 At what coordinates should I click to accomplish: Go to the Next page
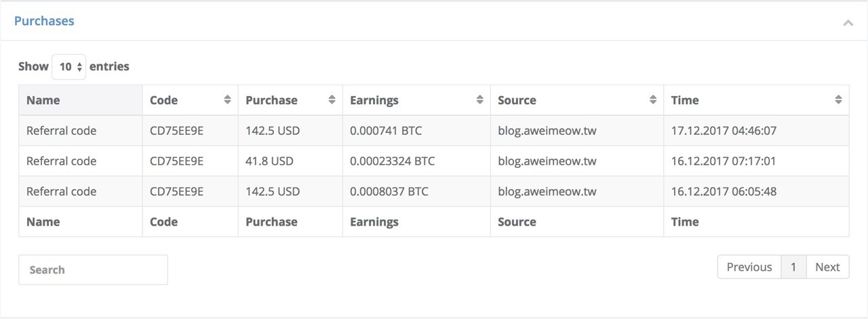pyautogui.click(x=827, y=267)
